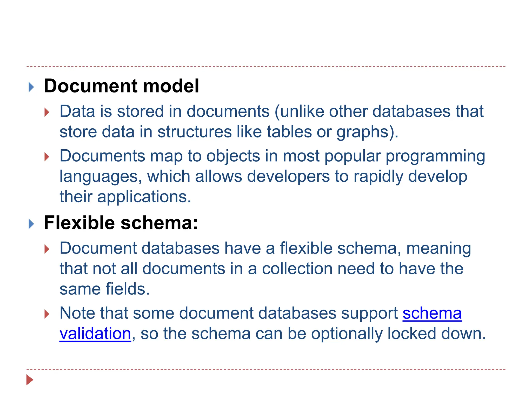Select the "Flexible schema:" heading
532x399 pixels.
click(x=121, y=223)
